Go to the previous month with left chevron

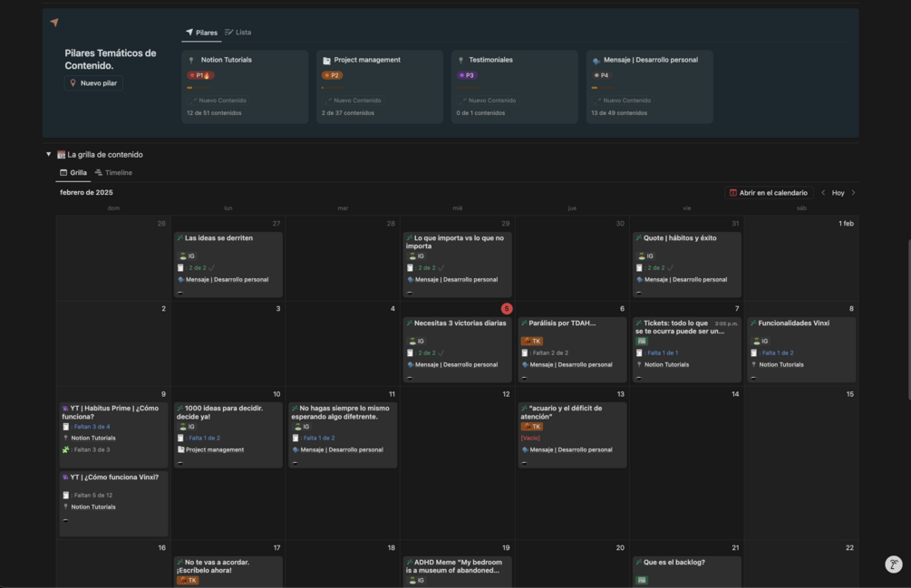point(823,193)
